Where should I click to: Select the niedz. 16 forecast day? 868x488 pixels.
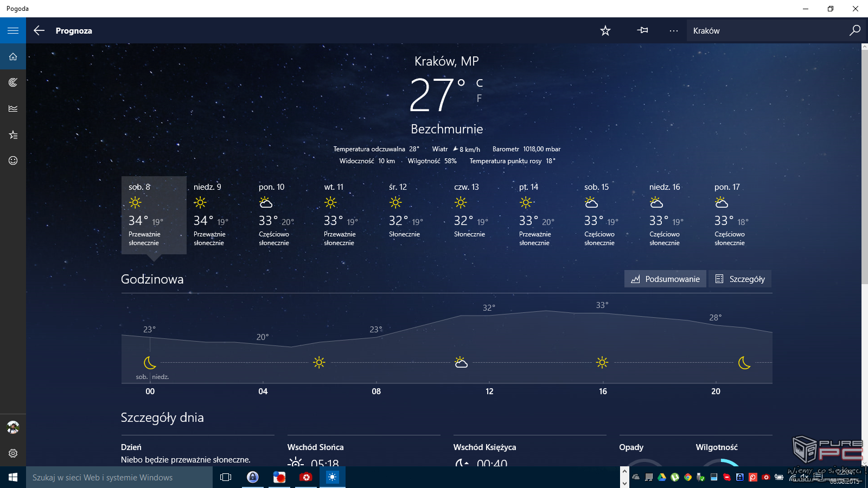click(x=675, y=215)
